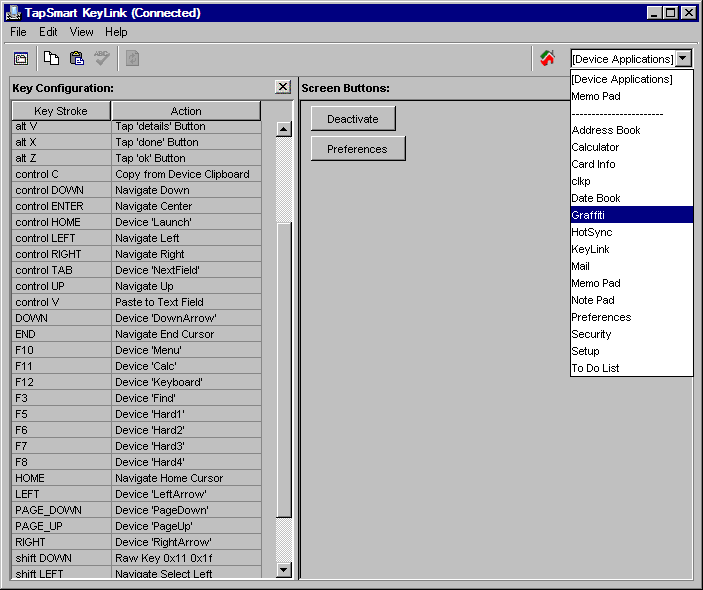The height and width of the screenshot is (590, 703).
Task: Click the "Device 'RightArrow'" action cell
Action: click(x=186, y=542)
